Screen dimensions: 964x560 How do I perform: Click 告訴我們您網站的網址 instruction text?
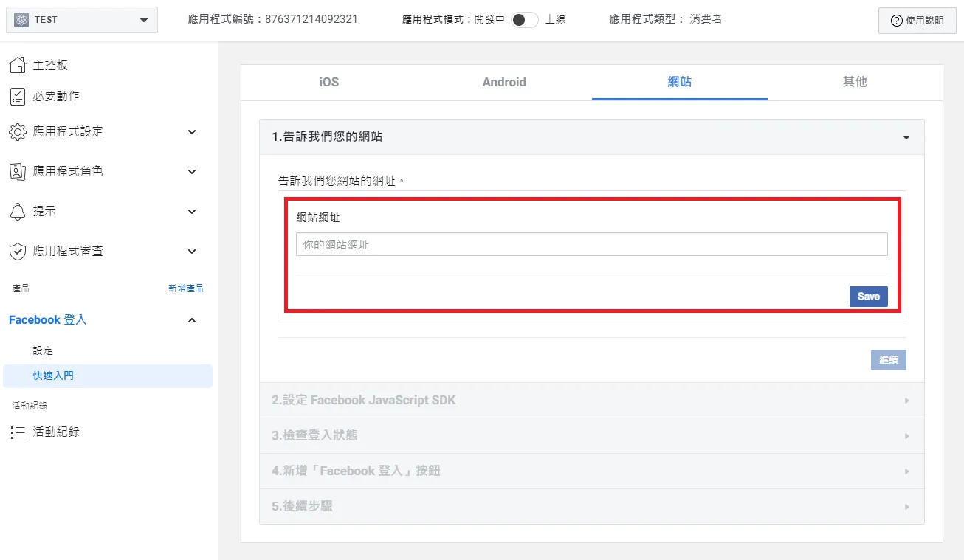coord(342,179)
